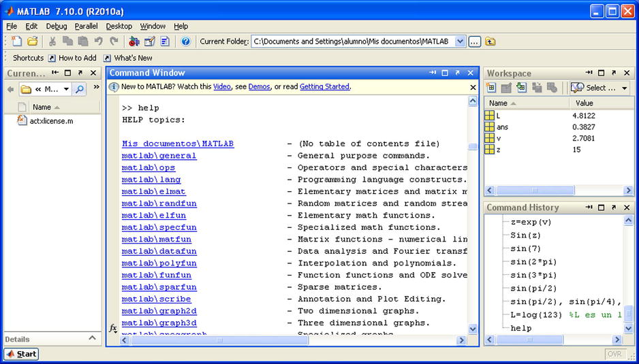Viewport: 639px width, 364px height.
Task: Open the How to Add shortcut
Action: (72, 58)
